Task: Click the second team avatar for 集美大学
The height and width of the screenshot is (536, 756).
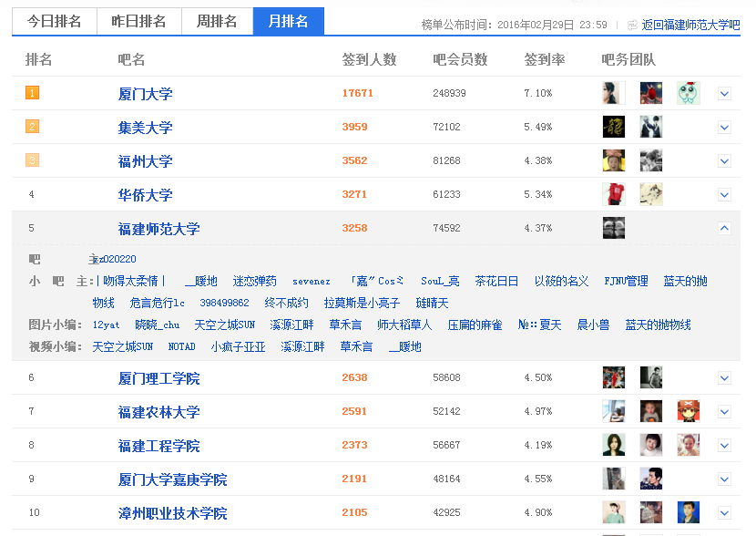Action: pos(651,127)
